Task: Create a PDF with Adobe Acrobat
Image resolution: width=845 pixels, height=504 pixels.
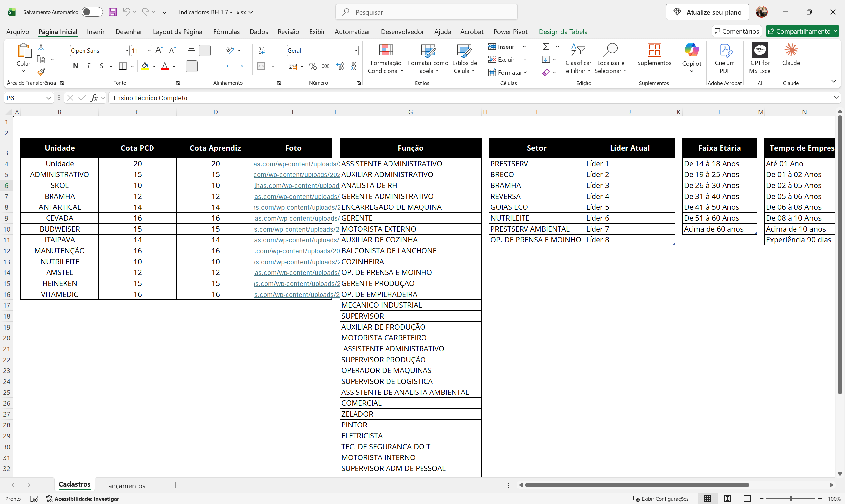Action: click(725, 58)
